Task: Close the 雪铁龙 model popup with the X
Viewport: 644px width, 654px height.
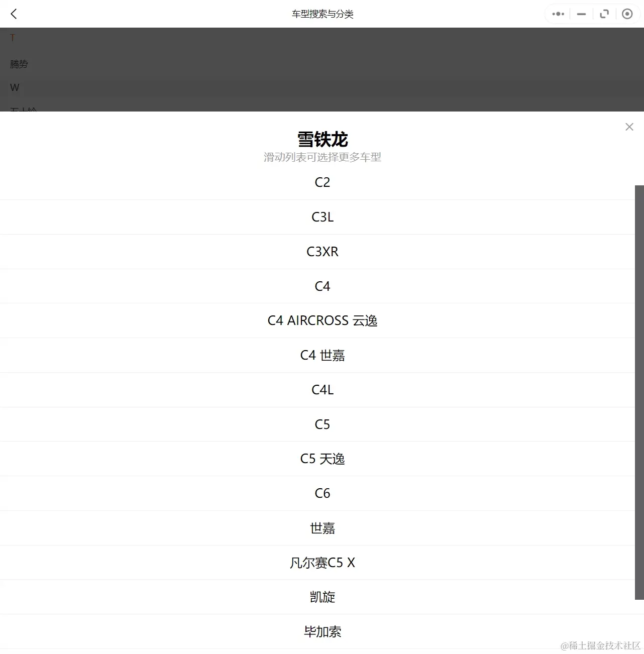Action: 629,127
